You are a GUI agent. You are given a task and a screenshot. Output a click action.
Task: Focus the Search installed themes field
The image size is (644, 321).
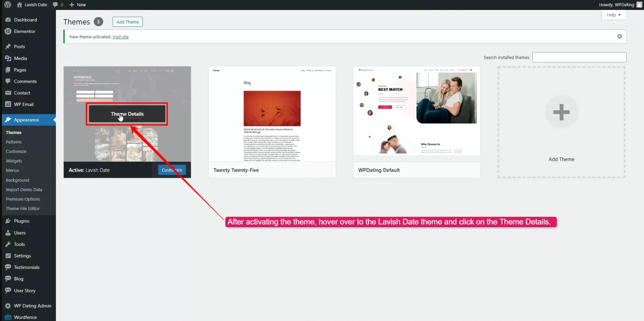pyautogui.click(x=579, y=57)
